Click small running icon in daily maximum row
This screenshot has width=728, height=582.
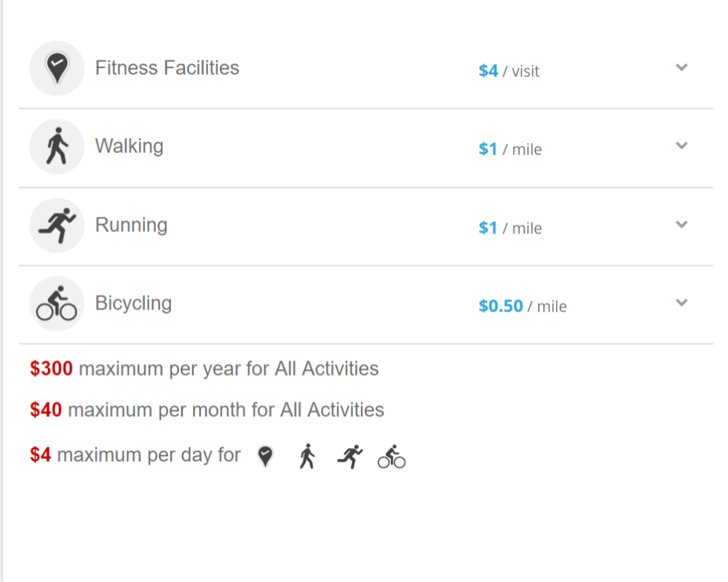tap(349, 456)
